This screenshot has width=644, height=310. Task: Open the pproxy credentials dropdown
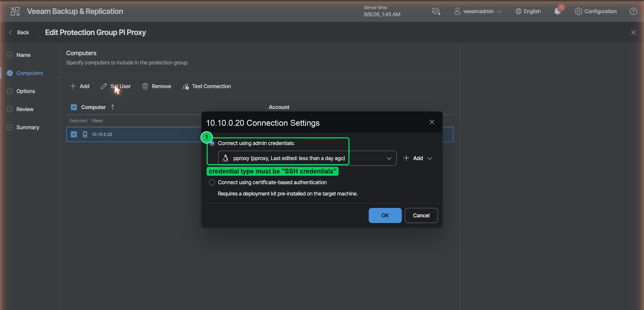[307, 158]
